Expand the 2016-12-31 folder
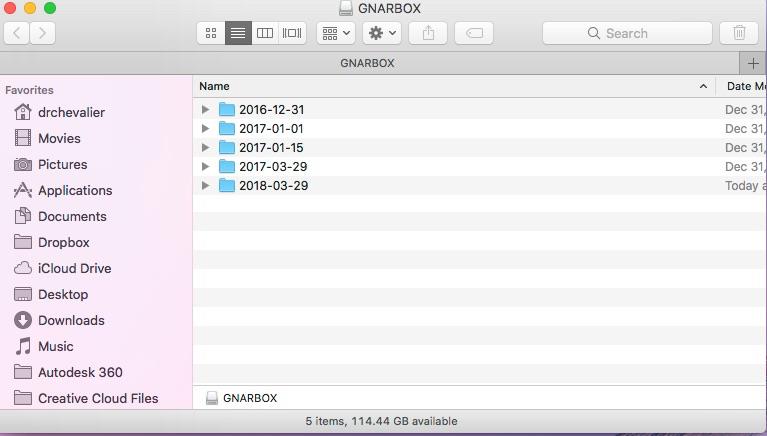The width and height of the screenshot is (767, 436). coord(205,110)
